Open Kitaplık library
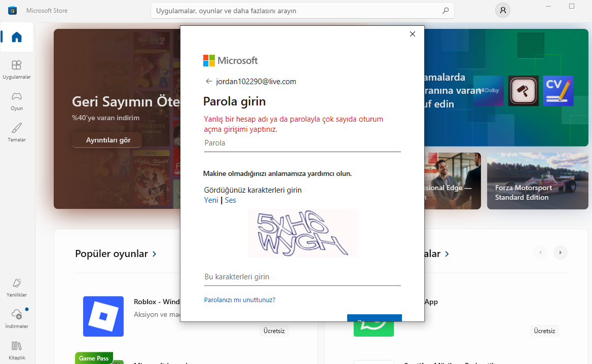This screenshot has height=364, width=592. (x=17, y=350)
